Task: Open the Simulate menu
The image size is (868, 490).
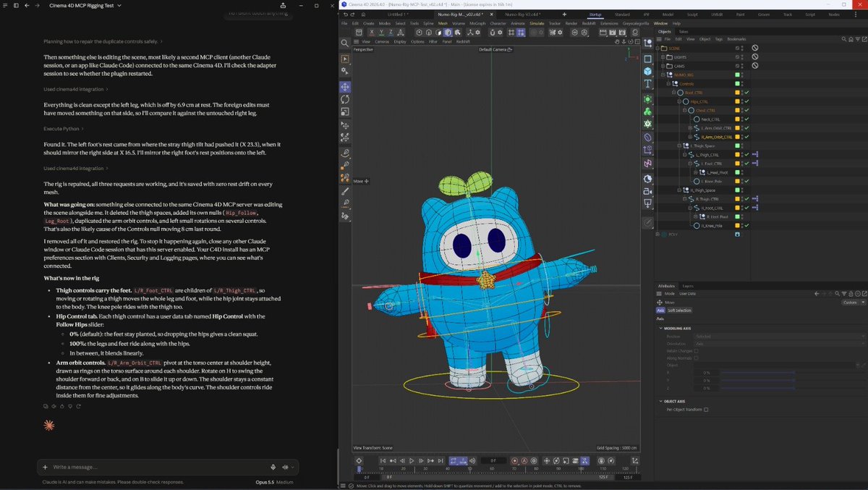Action: coord(537,23)
